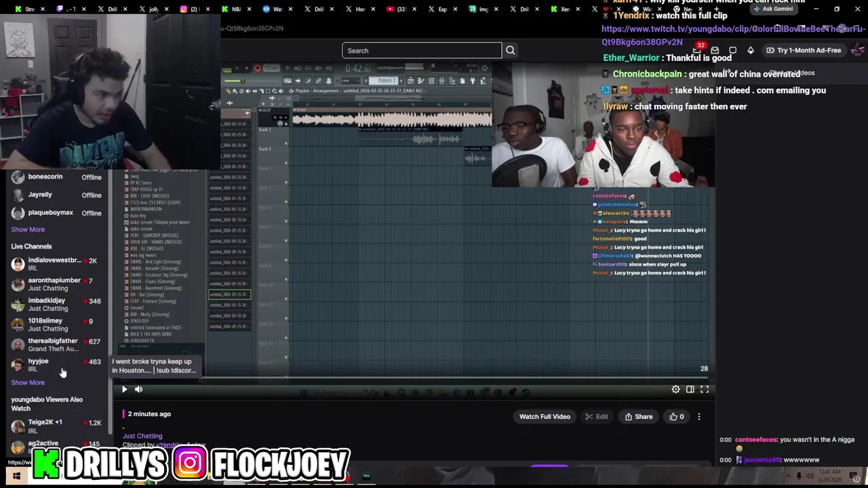Select 'Auto Key' in FL Studio browser

pos(138,216)
